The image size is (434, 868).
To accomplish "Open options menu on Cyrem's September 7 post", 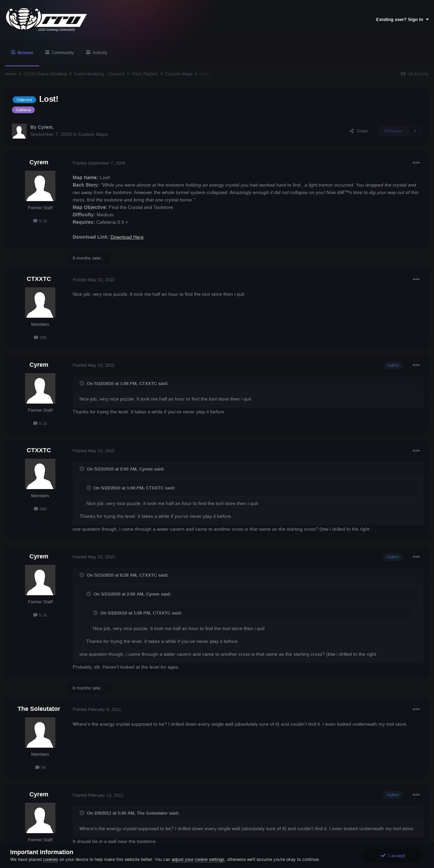I will coord(416,163).
